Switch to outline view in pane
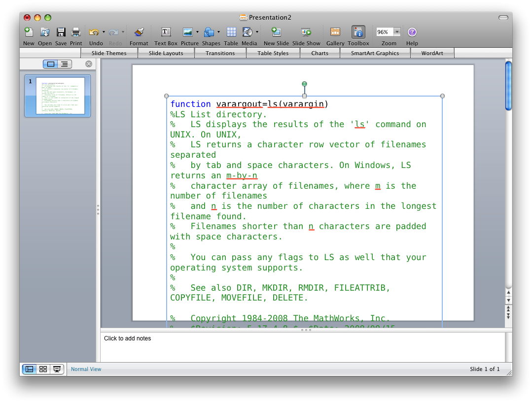This screenshot has height=403, width=532. (x=65, y=64)
